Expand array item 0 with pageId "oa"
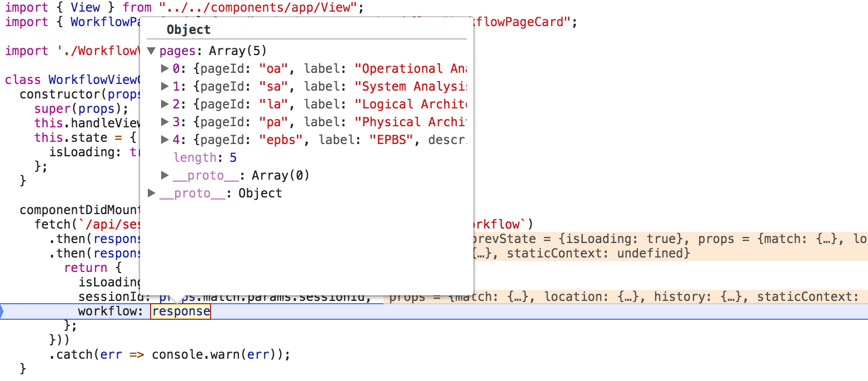868x381 pixels. tap(164, 69)
